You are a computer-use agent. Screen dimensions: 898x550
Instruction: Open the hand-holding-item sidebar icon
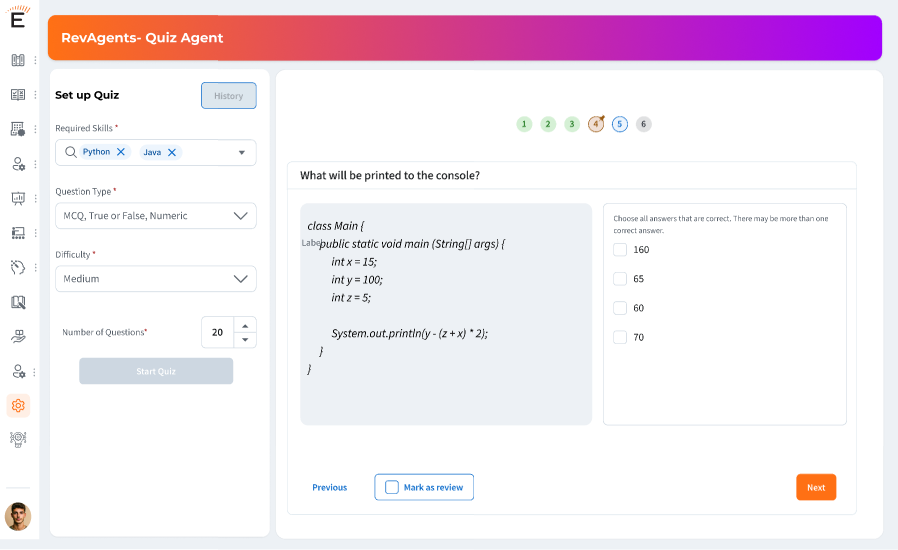point(18,336)
